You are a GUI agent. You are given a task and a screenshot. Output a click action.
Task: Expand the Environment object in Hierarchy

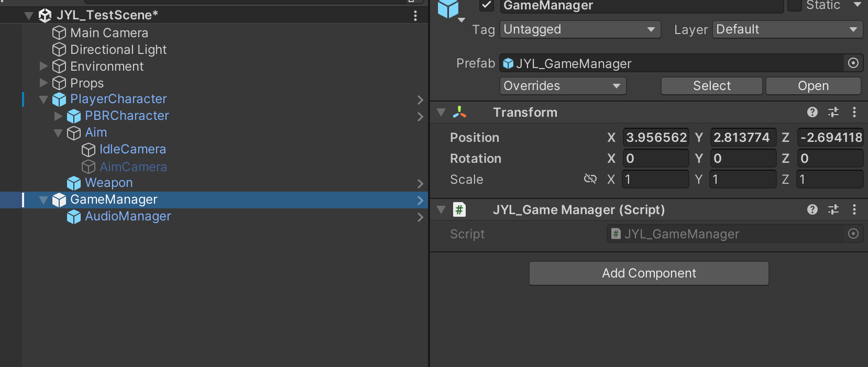(x=43, y=66)
